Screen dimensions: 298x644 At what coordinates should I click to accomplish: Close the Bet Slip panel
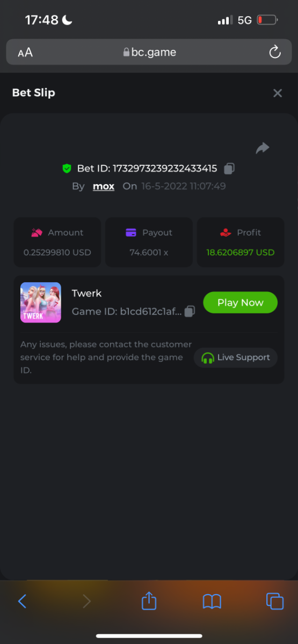pyautogui.click(x=278, y=93)
